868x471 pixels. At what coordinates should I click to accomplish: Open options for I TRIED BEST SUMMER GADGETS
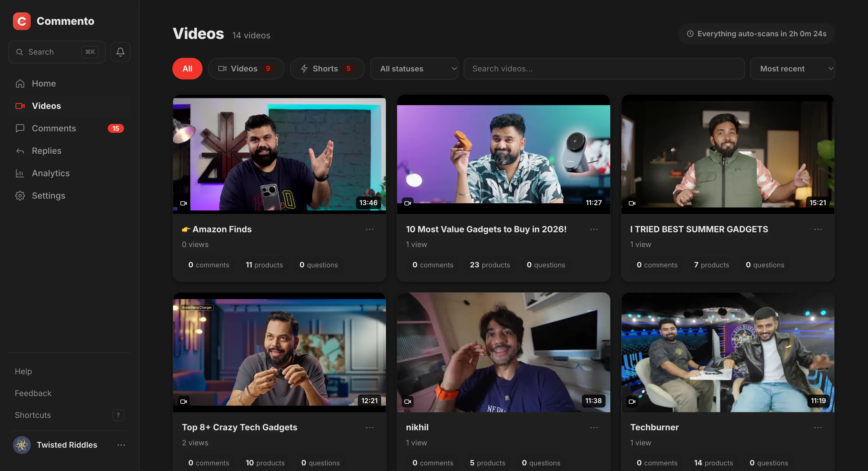point(818,229)
